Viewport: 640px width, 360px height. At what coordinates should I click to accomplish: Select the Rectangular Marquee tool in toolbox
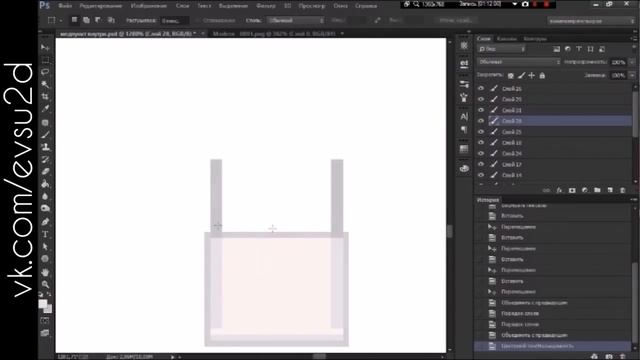tap(45, 60)
